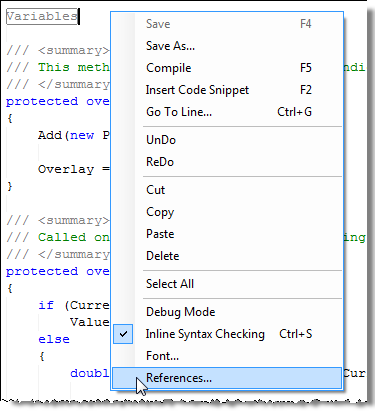
Task: Expand the collapsed Variables region
Action: [42, 16]
